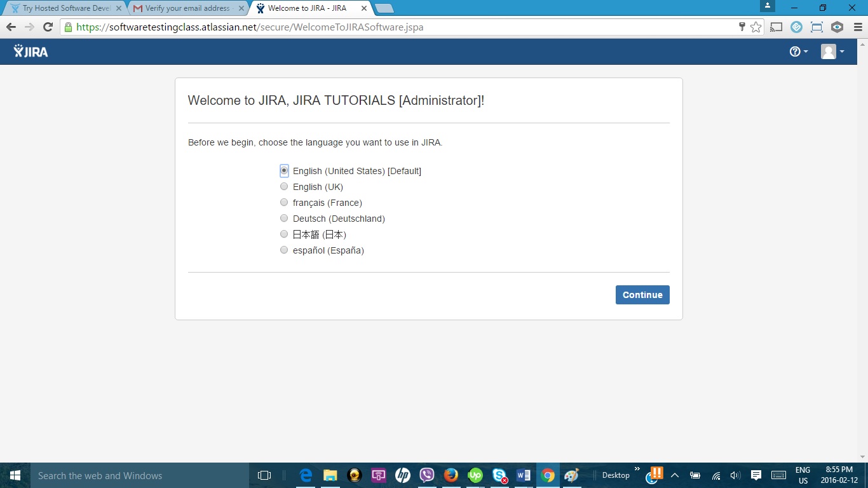Click the ENG US language indicator
Viewport: 868px width, 488px height.
point(803,475)
